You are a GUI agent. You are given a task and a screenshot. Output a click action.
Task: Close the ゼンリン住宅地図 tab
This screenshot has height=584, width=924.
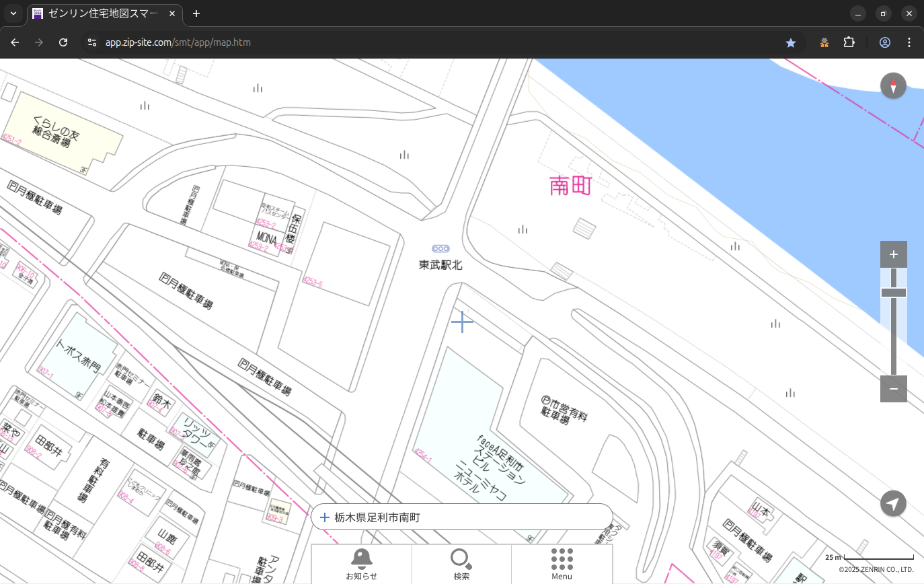171,13
